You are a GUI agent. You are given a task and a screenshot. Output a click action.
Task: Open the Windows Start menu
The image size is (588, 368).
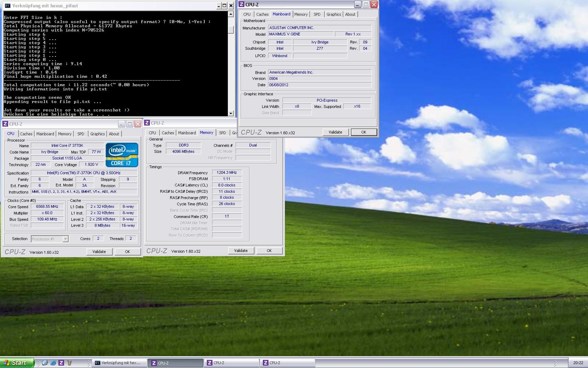pos(17,363)
